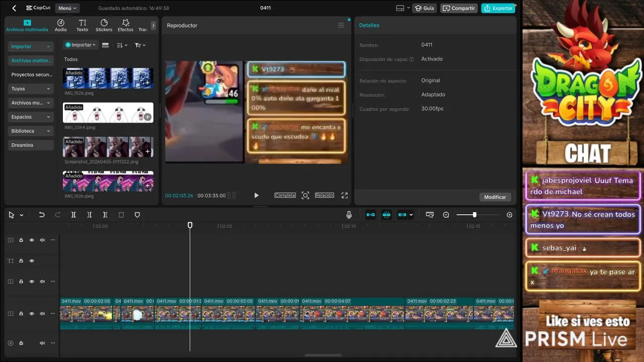
Task: Click the Compartir button
Action: coord(459,8)
